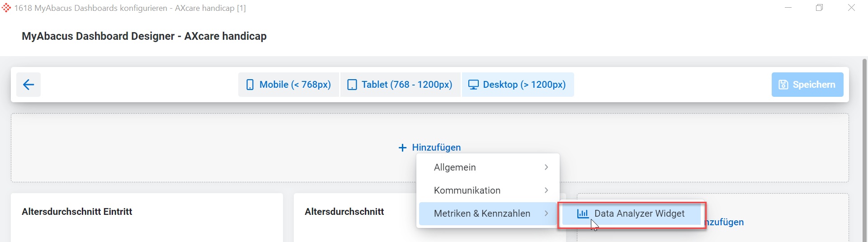Choose Data Analyzer Widget
868x242 pixels.
(x=631, y=214)
